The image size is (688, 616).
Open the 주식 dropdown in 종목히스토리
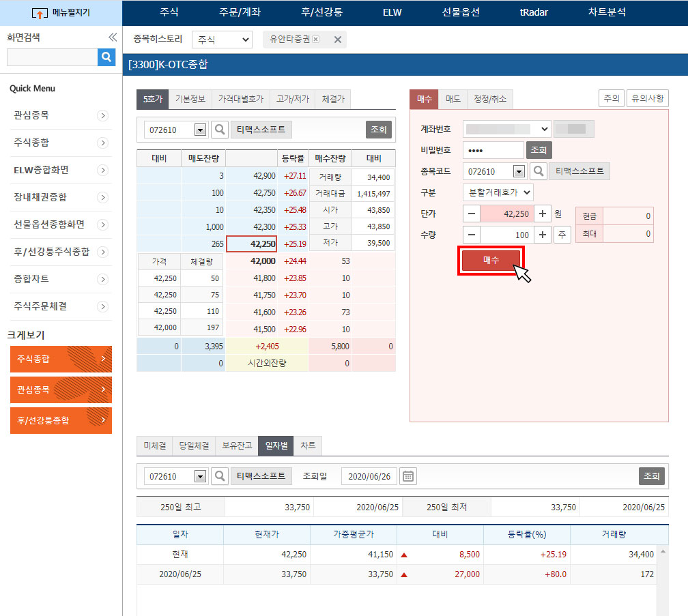[x=222, y=40]
